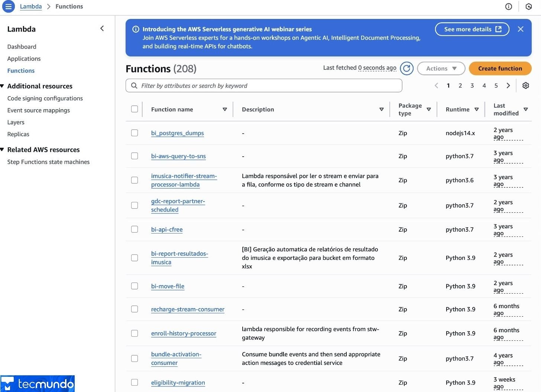This screenshot has height=392, width=541.
Task: Check the bi_postgres_dumps row checkbox
Action: pos(135,133)
